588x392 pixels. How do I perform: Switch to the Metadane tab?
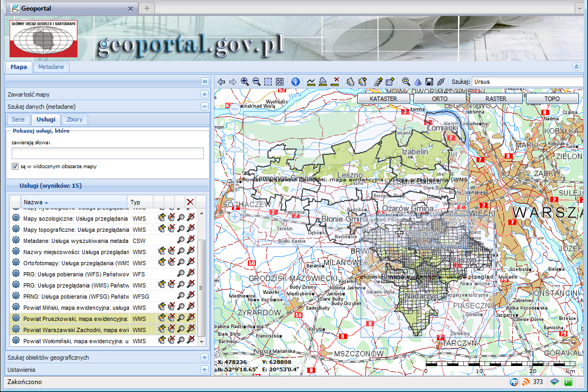(x=51, y=67)
